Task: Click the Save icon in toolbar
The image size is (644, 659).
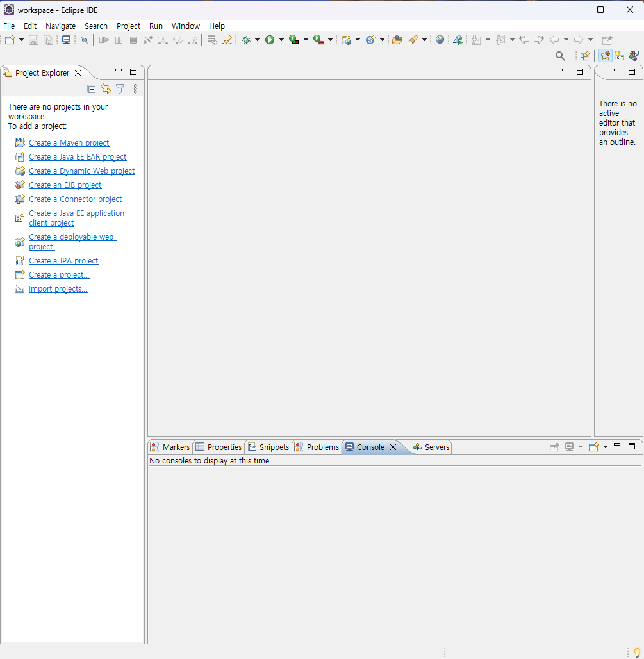Action: pos(33,40)
